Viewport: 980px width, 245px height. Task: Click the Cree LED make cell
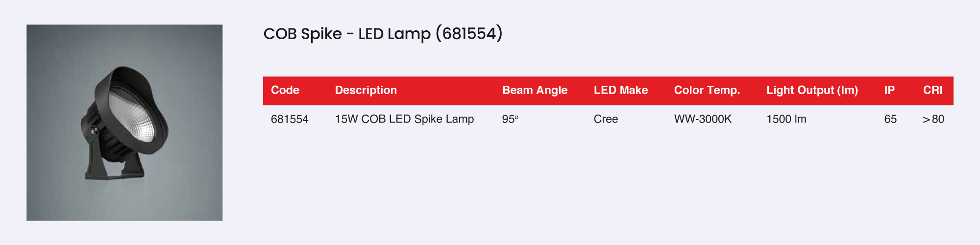[606, 119]
